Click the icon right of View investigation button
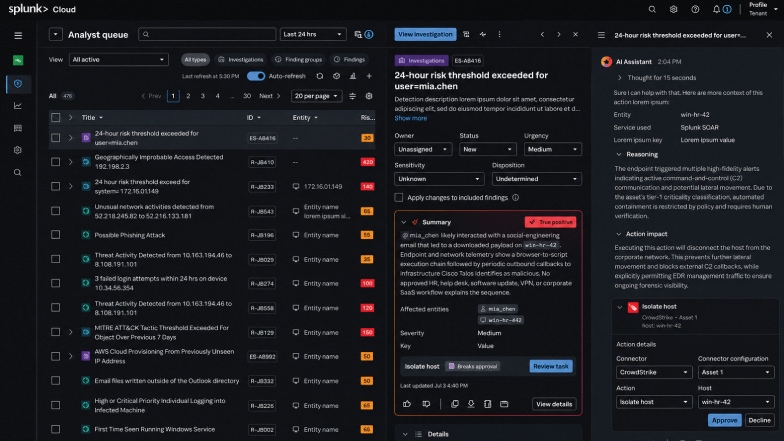The height and width of the screenshot is (441, 784). click(466, 34)
